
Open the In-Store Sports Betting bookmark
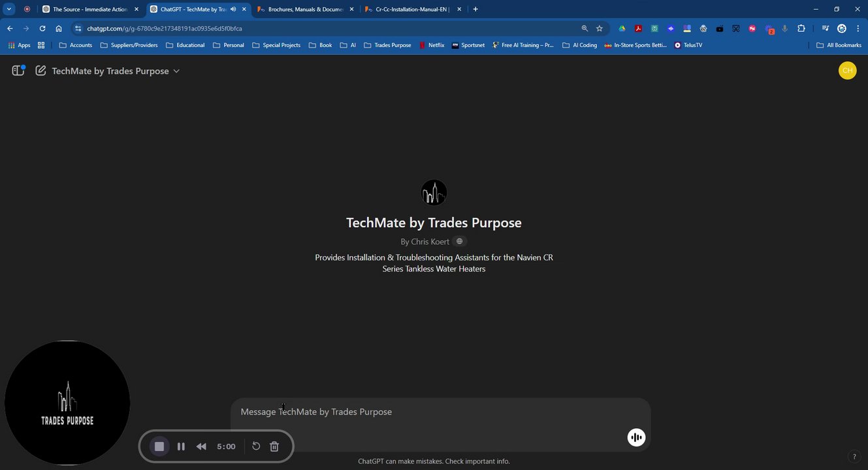(x=636, y=45)
